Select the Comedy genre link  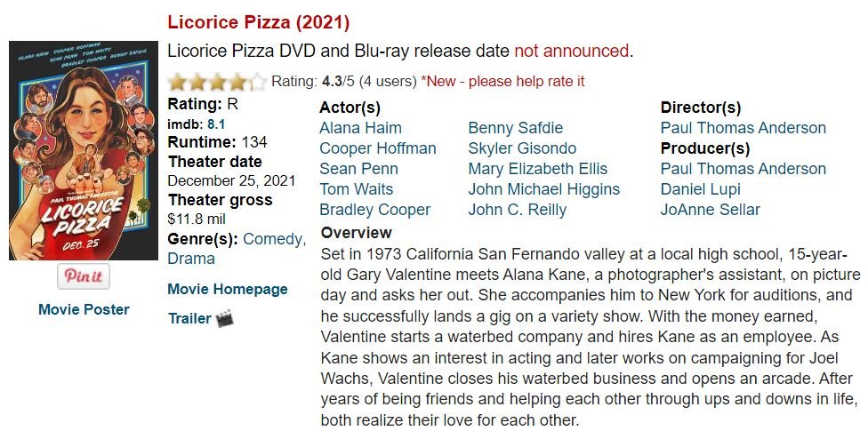(273, 238)
